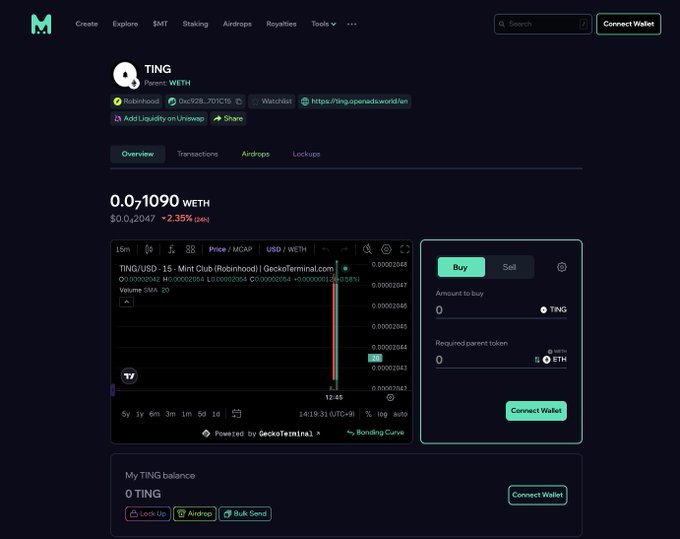Visit the ting.openads.world website link
Screen dimensions: 680x539
(x=354, y=101)
